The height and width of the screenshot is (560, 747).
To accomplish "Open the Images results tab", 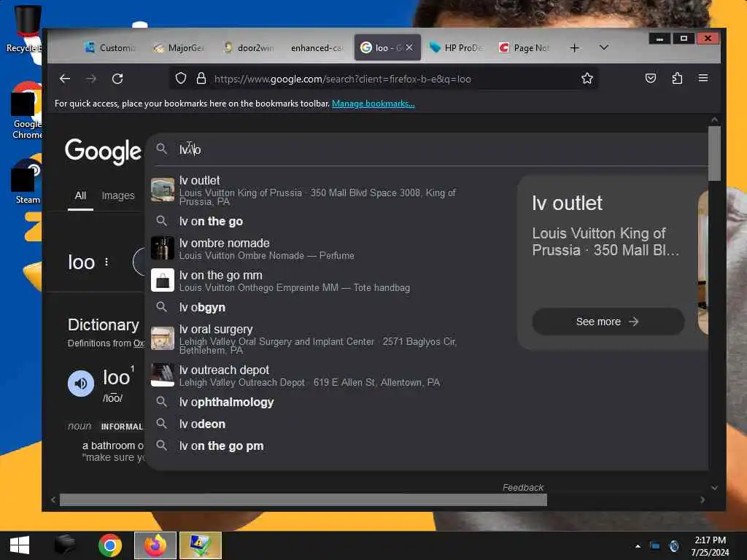I will 118,195.
